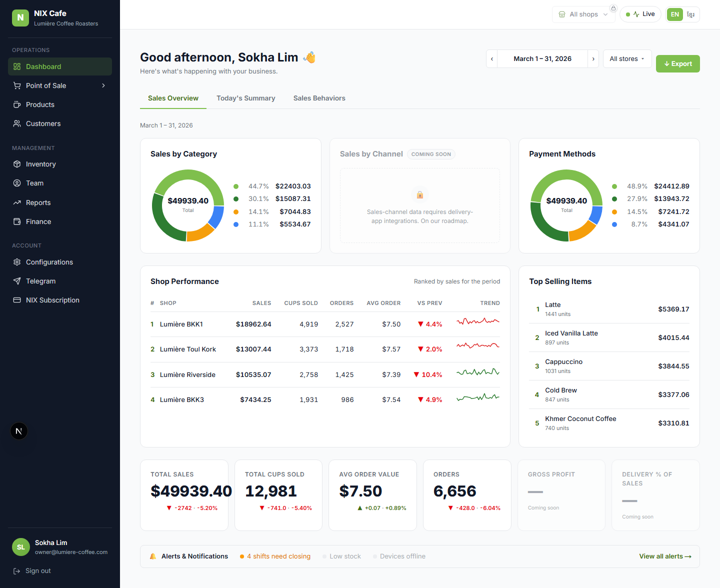Click the Total Sales $49939.40 card

[184, 495]
